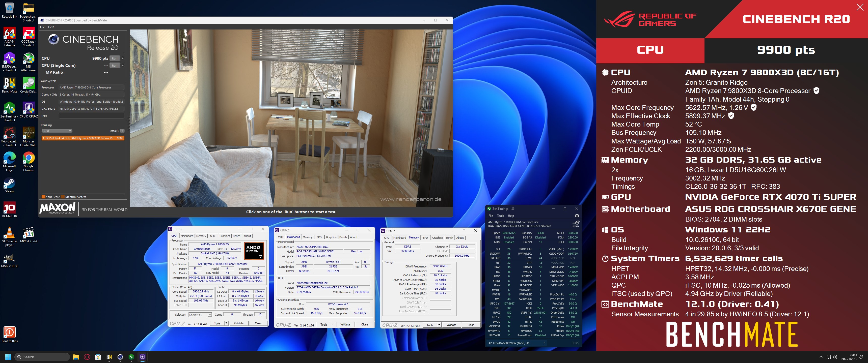This screenshot has width=868, height=363.
Task: Open the ffxiv-dawntrail shortcut desktop icon
Action: pos(9,137)
